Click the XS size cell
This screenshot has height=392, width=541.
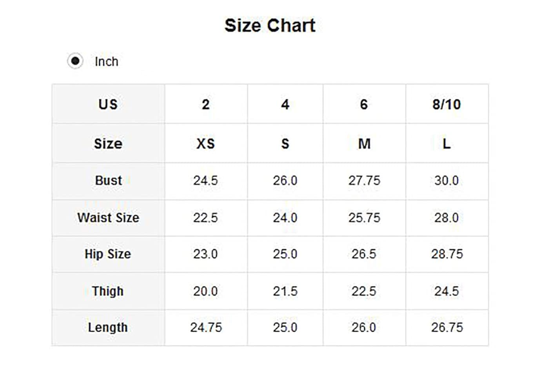(x=206, y=143)
